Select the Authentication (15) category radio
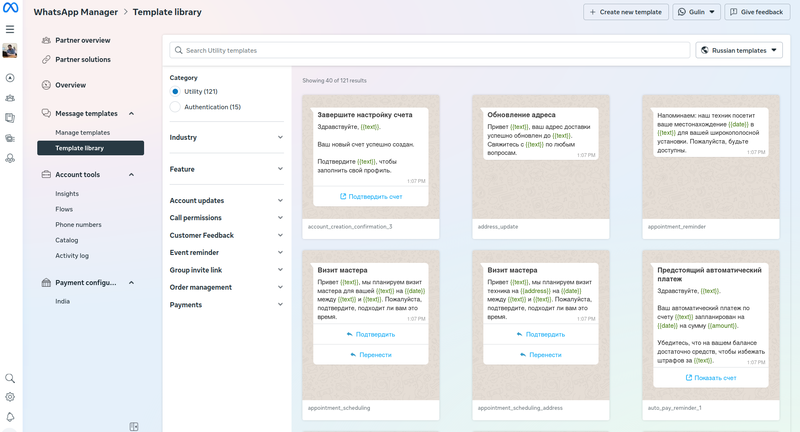The height and width of the screenshot is (432, 800). tap(175, 107)
